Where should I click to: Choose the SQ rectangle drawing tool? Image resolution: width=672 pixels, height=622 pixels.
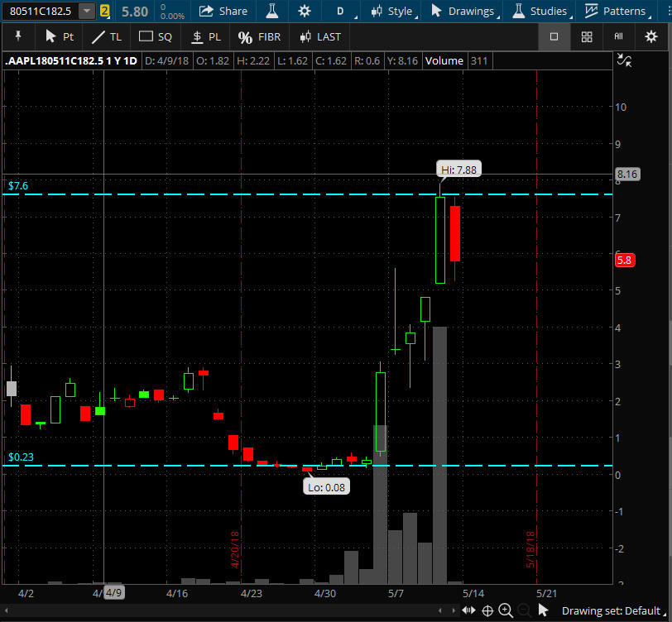[156, 36]
